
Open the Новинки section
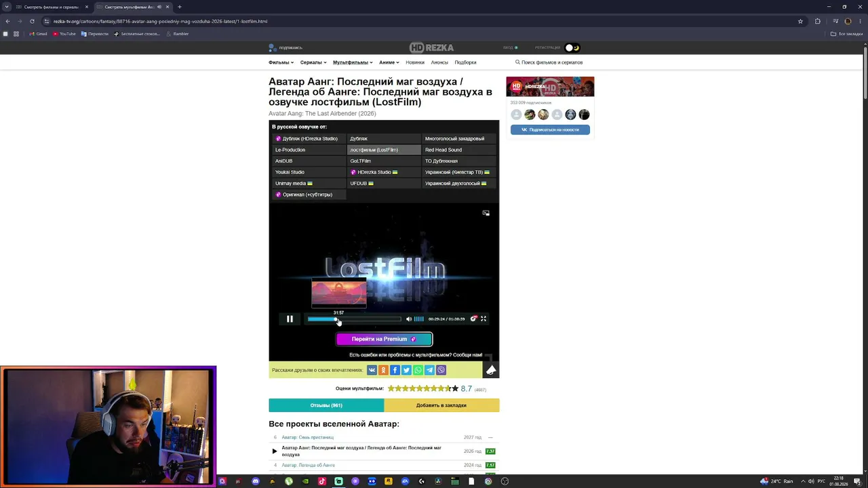click(x=415, y=62)
